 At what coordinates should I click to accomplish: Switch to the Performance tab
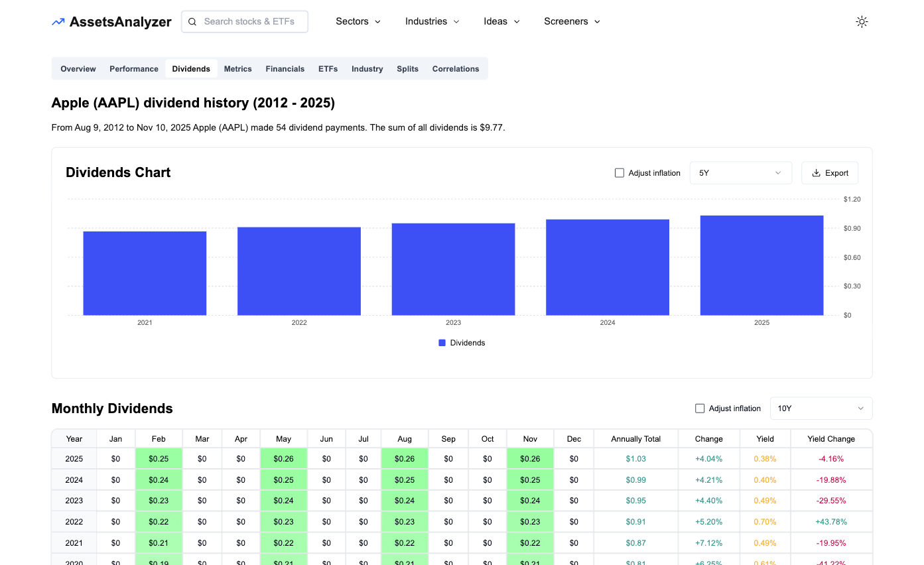click(x=133, y=68)
